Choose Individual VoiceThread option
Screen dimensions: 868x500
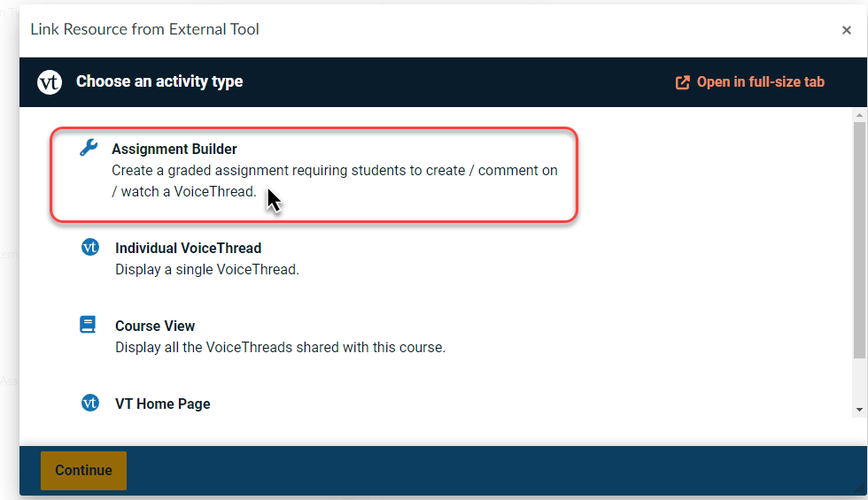(188, 248)
